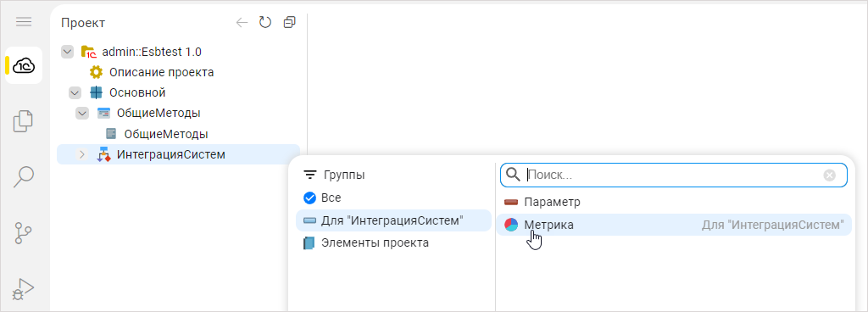Image resolution: width=868 pixels, height=312 pixels.
Task: Clear the search field with x icon
Action: point(829,175)
